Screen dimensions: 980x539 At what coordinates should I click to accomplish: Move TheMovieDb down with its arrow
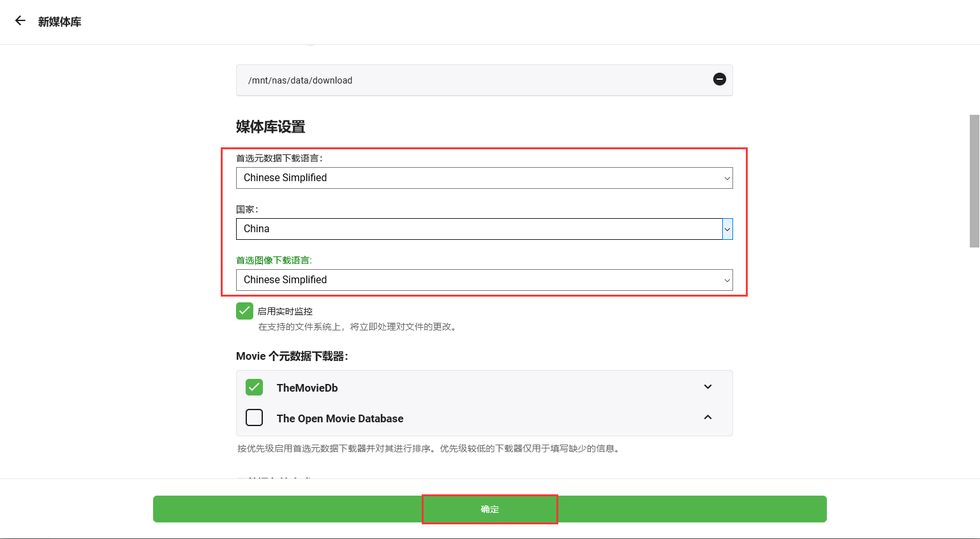(708, 387)
